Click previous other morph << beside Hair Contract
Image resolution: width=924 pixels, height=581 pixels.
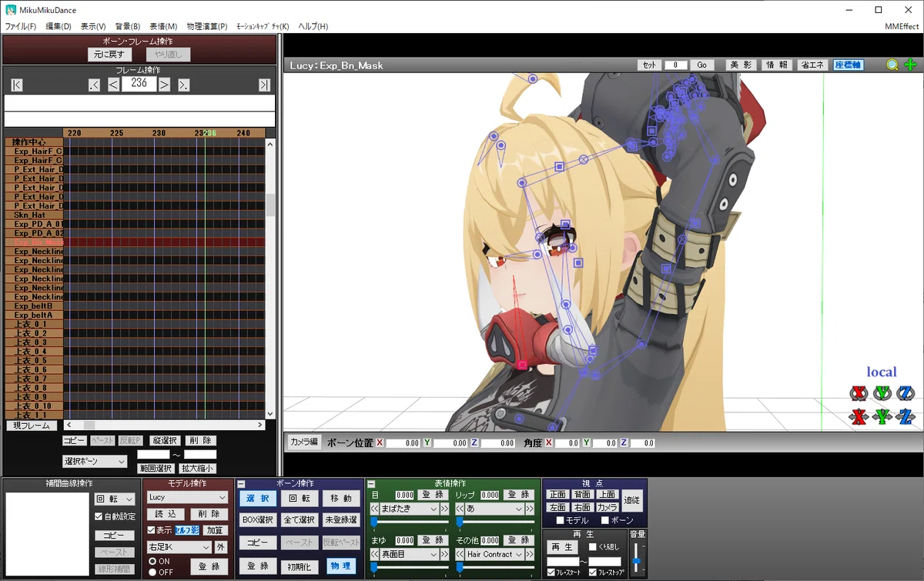pos(460,554)
